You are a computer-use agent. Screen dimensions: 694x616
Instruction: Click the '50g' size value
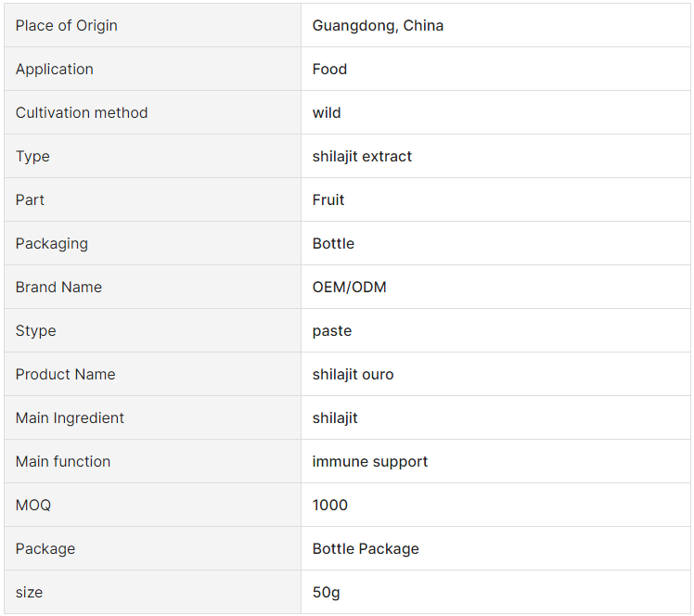coord(327,592)
